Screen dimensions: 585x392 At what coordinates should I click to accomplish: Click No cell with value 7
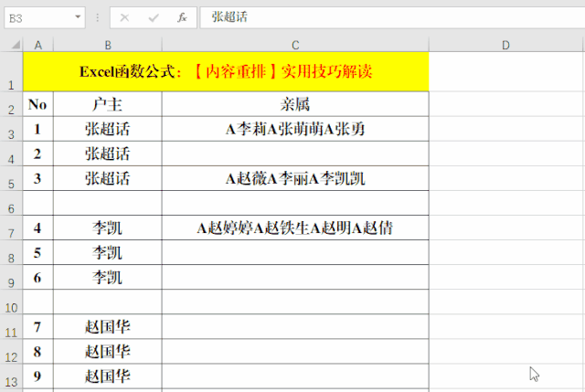coord(38,327)
